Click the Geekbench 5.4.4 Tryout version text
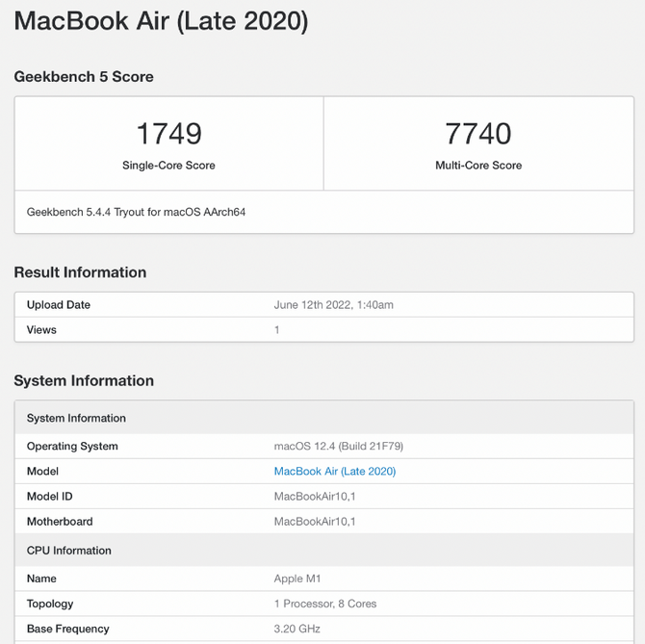The width and height of the screenshot is (645, 644). [136, 212]
